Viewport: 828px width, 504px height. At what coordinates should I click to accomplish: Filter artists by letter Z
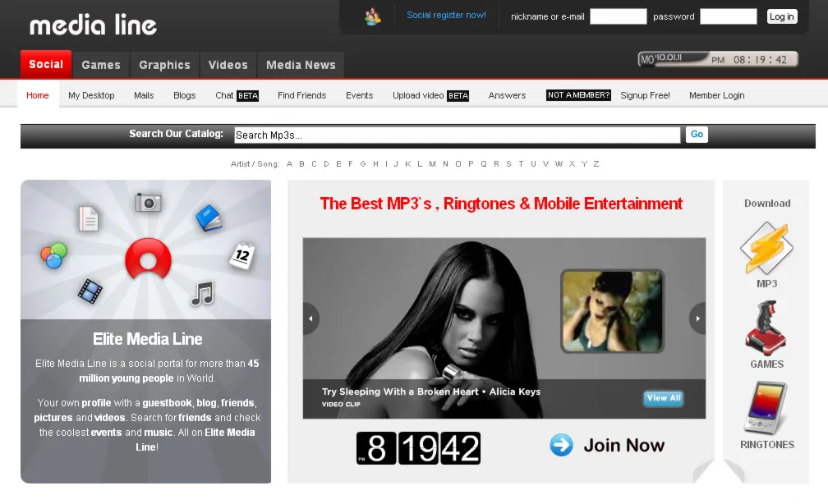[596, 163]
